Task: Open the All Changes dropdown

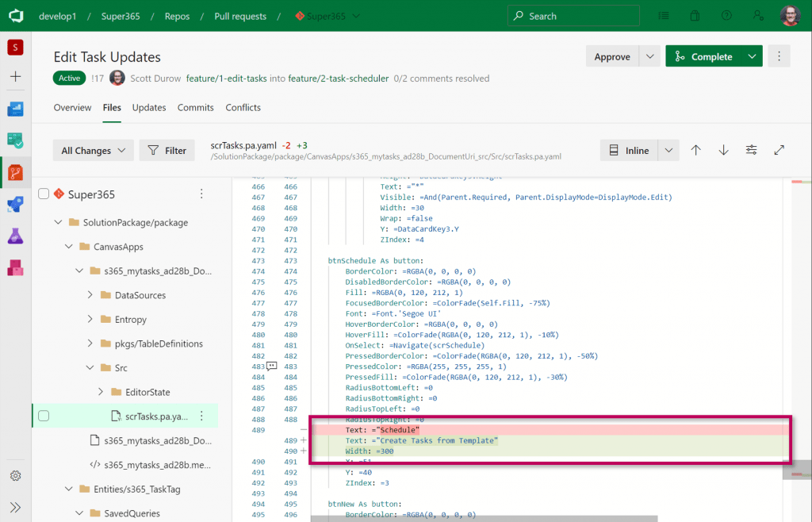Action: 94,150
